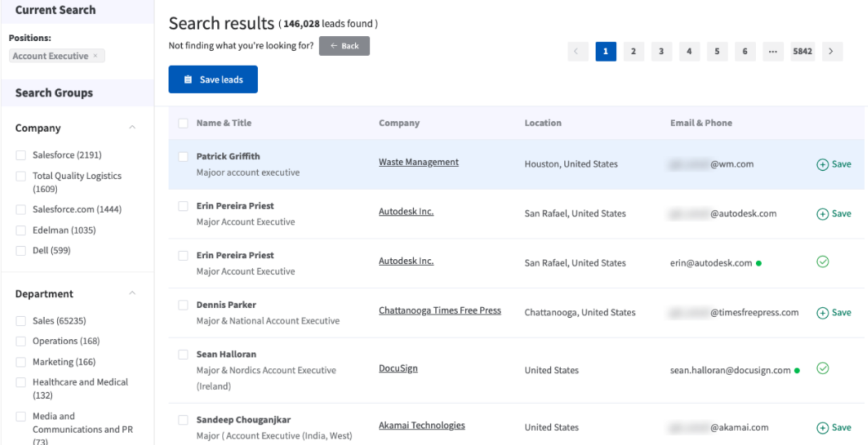868x445 pixels.
Task: Click the Company column header
Action: 399,123
